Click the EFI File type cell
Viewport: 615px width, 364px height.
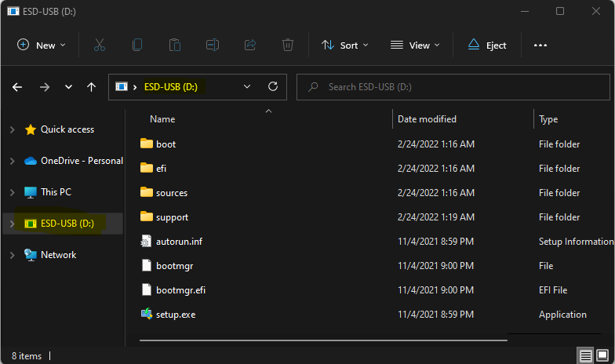553,290
